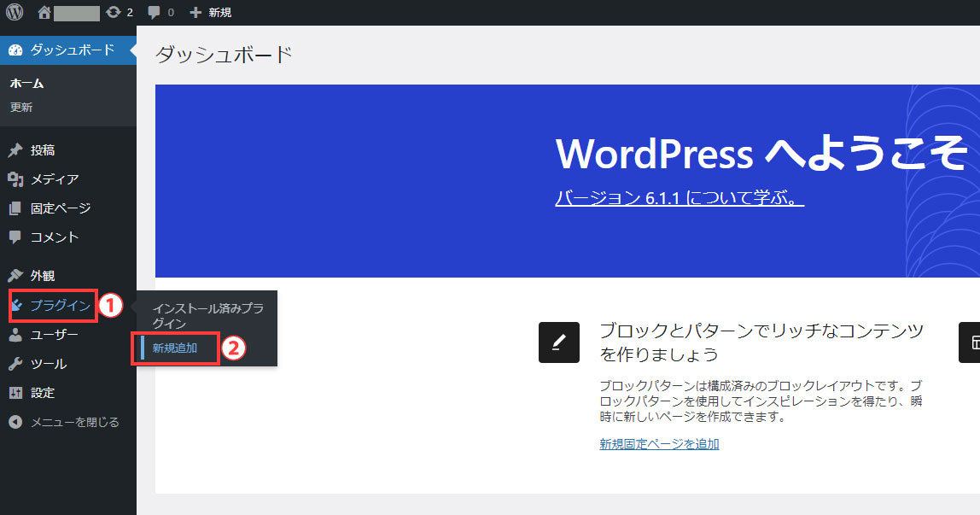The width and height of the screenshot is (980, 515).
Task: Open the site home icon in admin bar
Action: [x=45, y=13]
